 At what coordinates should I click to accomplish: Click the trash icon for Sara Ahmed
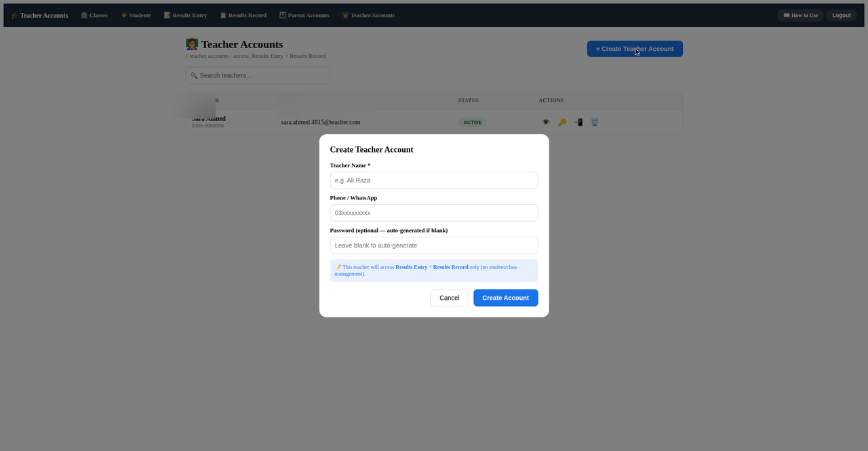[x=595, y=122]
